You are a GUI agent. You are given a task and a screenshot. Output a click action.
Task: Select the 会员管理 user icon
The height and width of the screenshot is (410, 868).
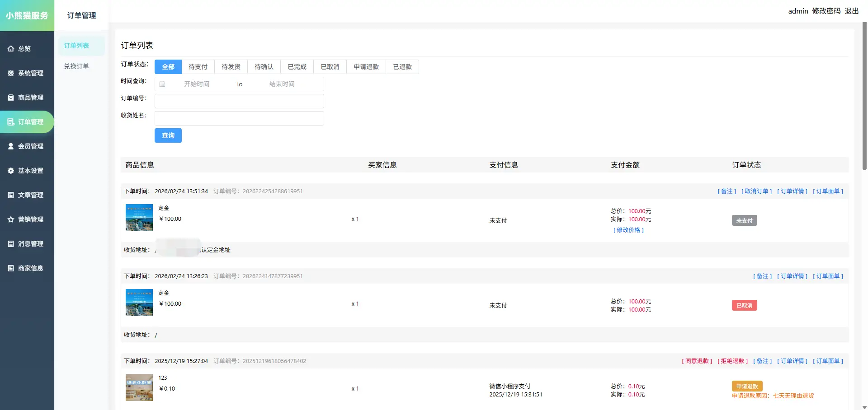tap(11, 146)
